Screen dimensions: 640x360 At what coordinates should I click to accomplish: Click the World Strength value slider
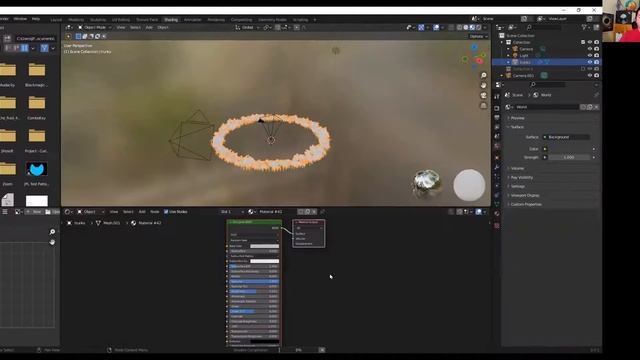pyautogui.click(x=569, y=158)
